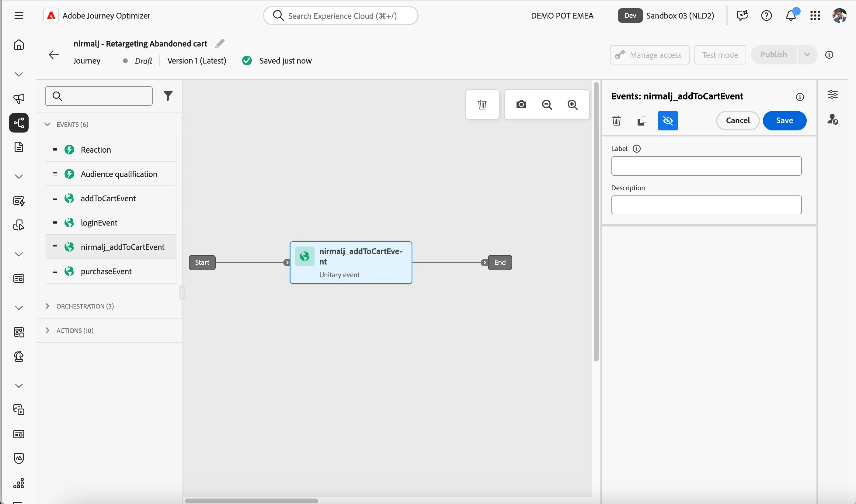The width and height of the screenshot is (856, 504).
Task: Select the loginEvent palette item
Action: click(111, 223)
